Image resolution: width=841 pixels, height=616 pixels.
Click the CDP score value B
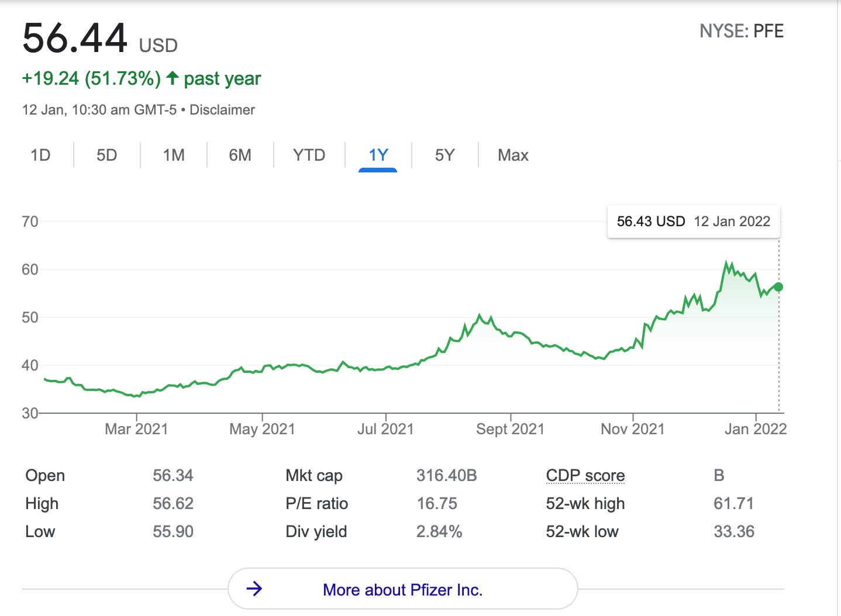point(719,476)
